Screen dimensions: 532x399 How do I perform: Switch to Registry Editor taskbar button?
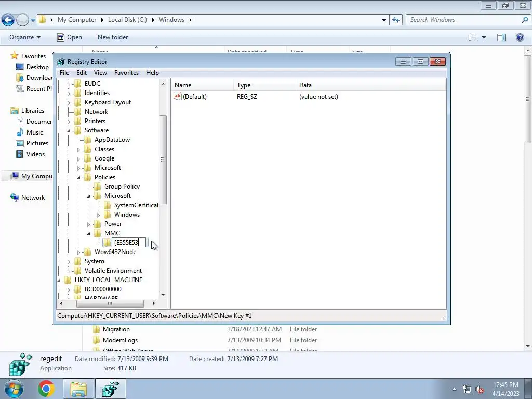[x=111, y=389]
